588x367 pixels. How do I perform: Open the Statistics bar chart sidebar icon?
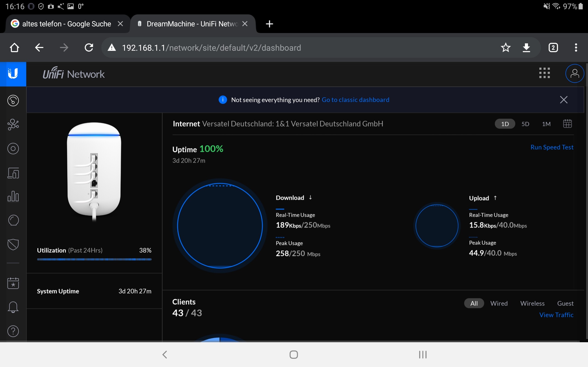tap(13, 196)
